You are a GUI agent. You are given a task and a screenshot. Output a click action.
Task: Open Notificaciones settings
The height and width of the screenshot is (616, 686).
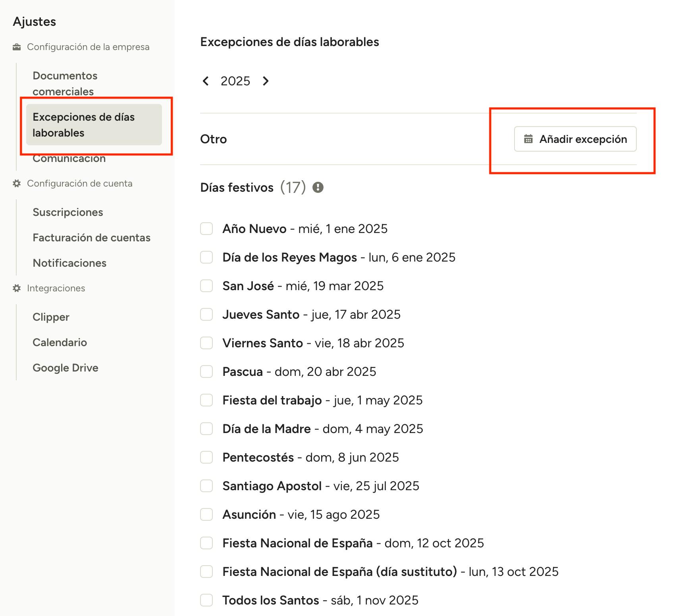point(69,263)
